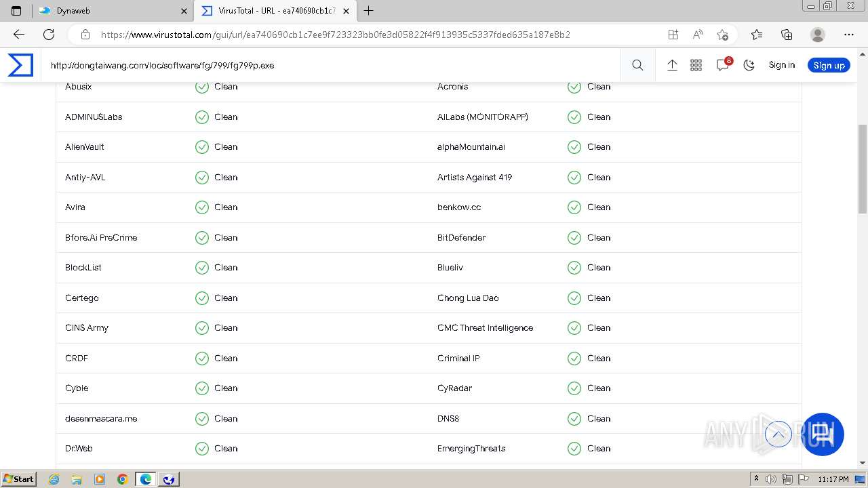Screen dimensions: 868x488
Task: Click the Avira vendor name
Action: [x=75, y=207]
